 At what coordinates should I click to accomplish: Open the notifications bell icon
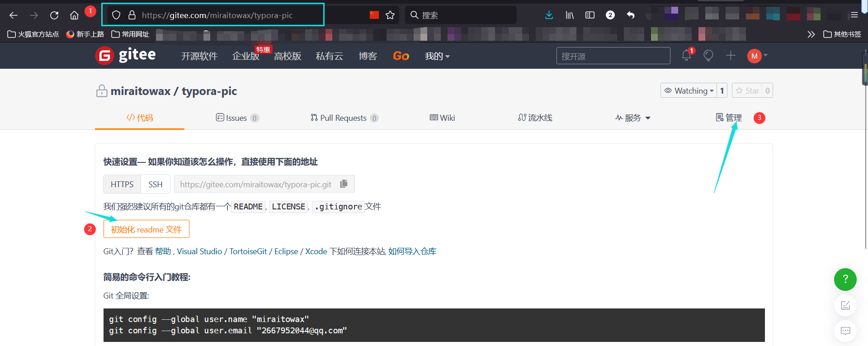tap(686, 56)
